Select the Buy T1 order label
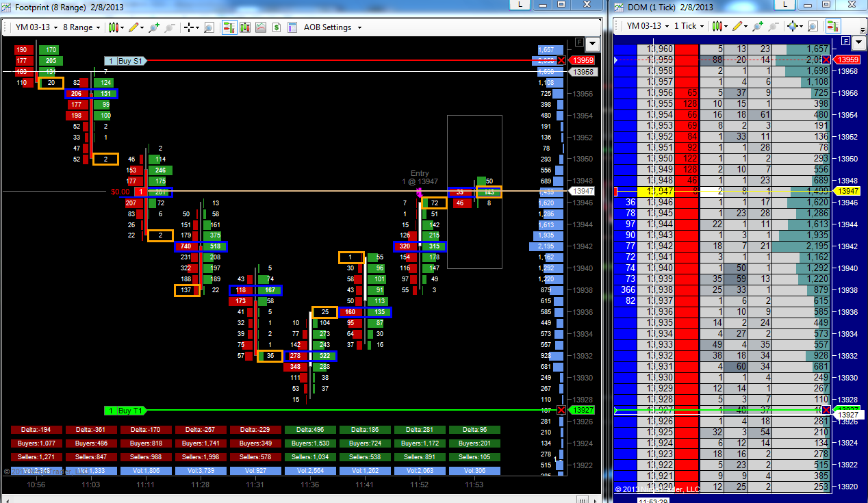Viewport: 868px width, 503px height. pyautogui.click(x=125, y=411)
